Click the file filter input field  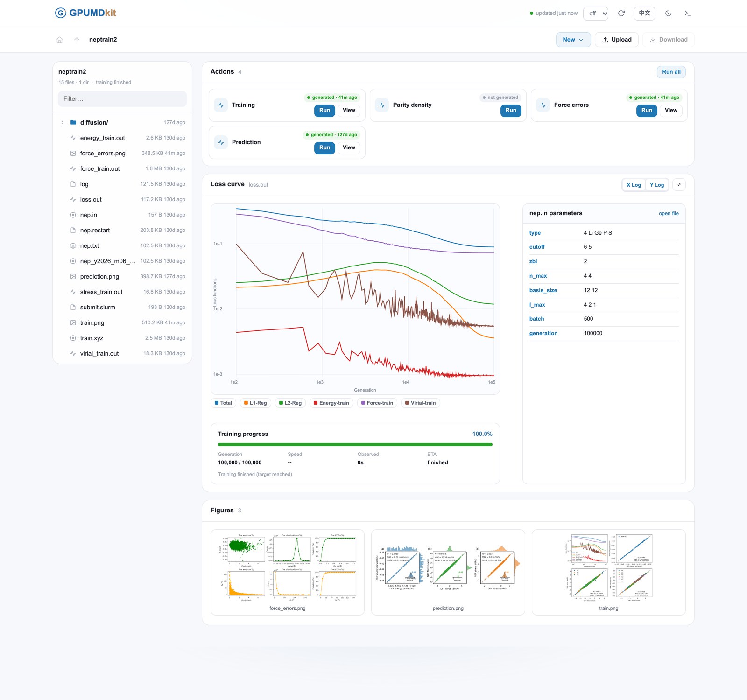coord(122,99)
